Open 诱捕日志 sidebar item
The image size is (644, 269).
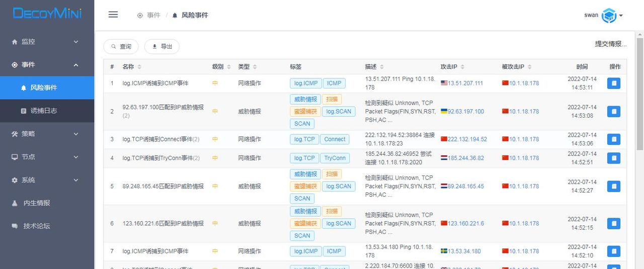47,111
